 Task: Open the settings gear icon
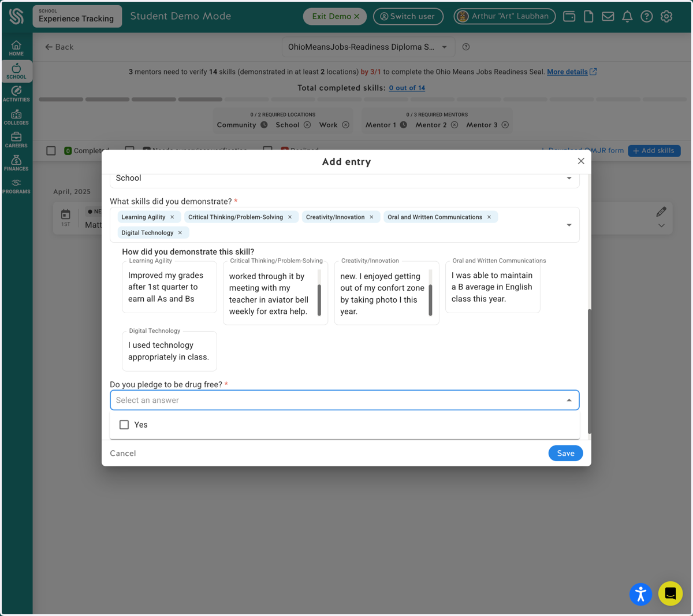click(x=666, y=16)
